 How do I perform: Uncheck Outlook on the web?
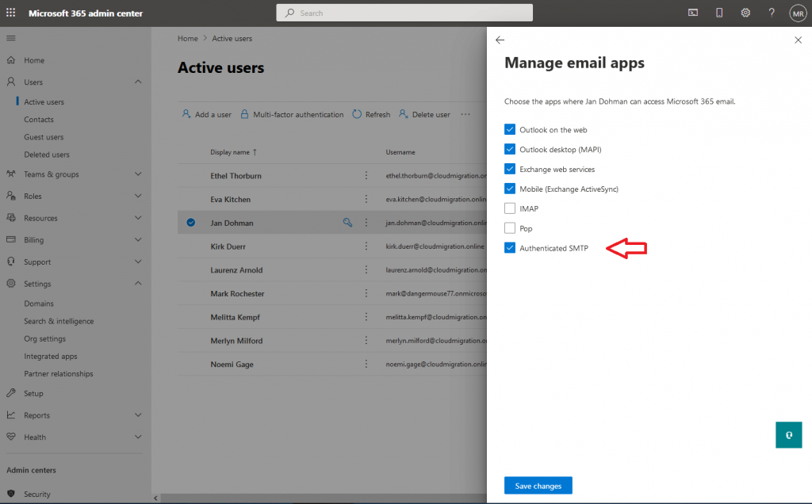(x=510, y=129)
